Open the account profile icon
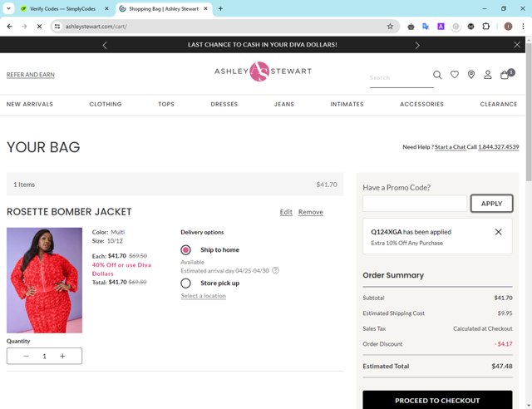 click(488, 75)
